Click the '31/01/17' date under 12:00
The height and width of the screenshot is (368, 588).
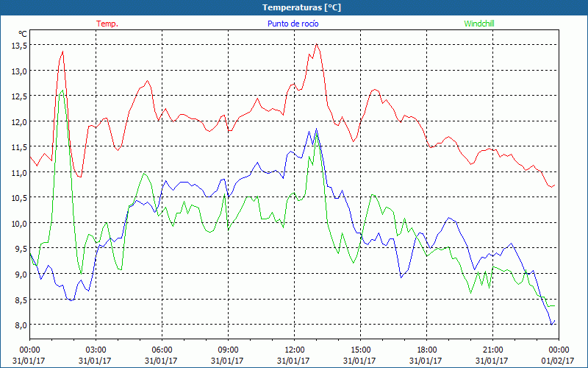coord(293,361)
